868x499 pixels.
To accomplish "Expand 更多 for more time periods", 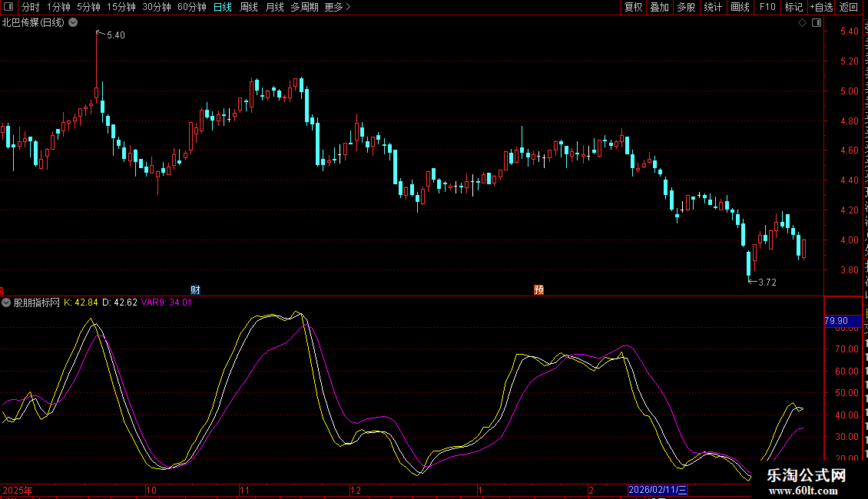I will pos(337,7).
